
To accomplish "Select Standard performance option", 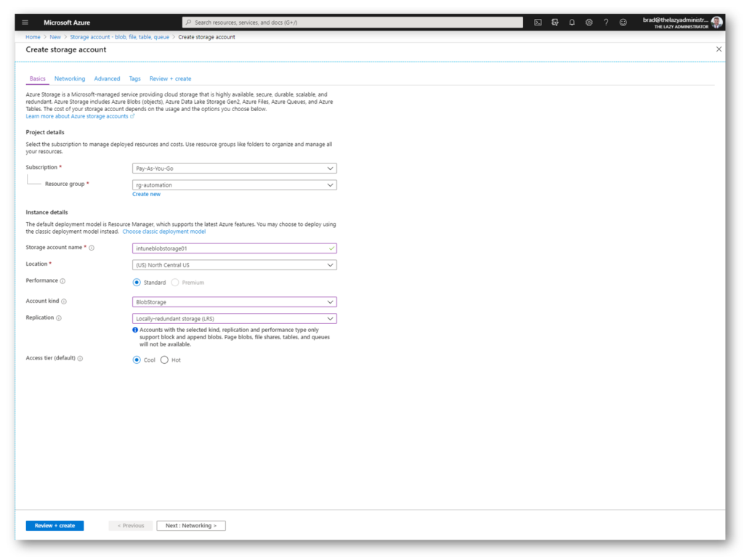I will click(137, 283).
